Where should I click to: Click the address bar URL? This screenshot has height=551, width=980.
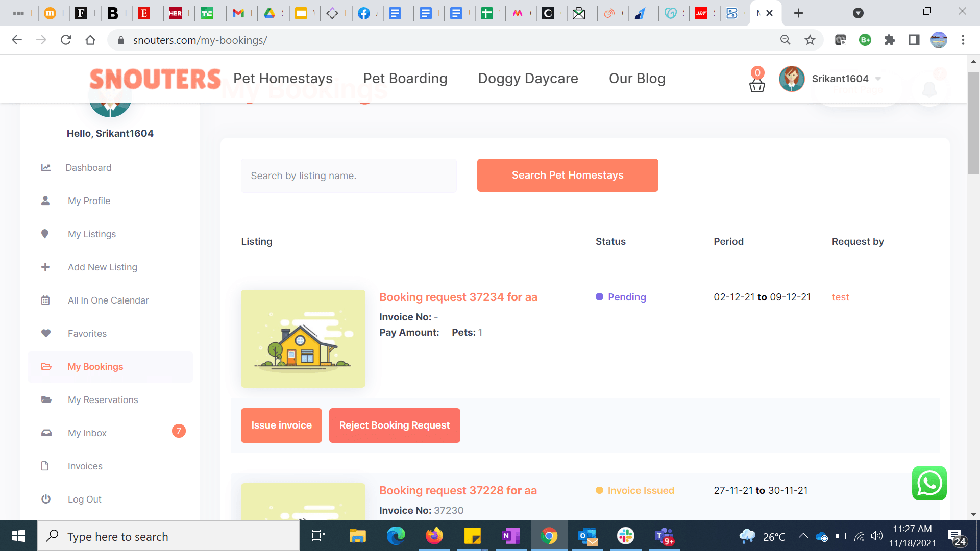coord(200,40)
